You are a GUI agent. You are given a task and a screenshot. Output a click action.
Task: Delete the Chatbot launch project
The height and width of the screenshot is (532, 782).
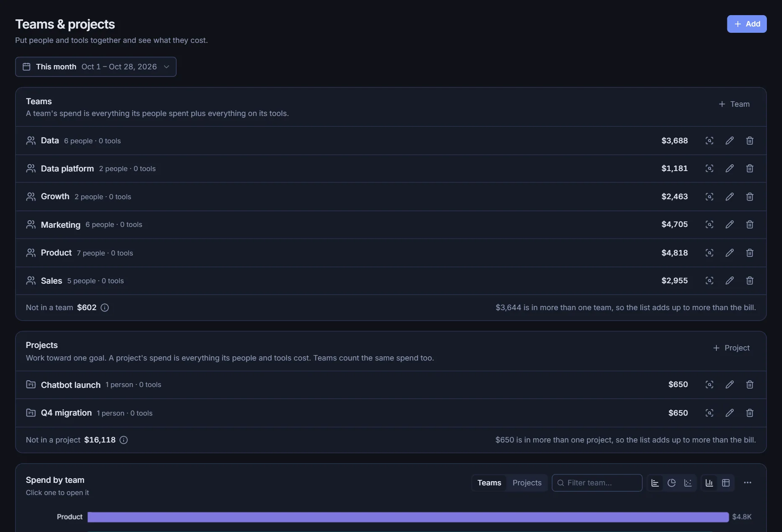pos(750,385)
